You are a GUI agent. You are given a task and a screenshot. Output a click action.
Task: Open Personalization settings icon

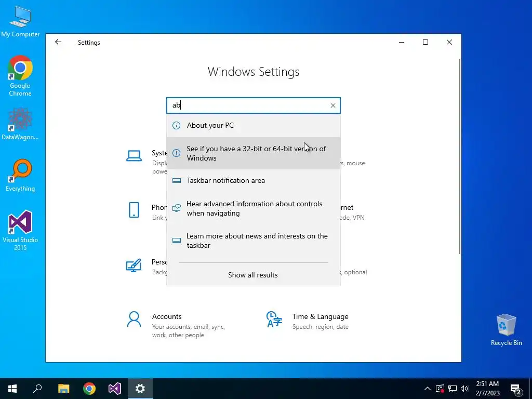tap(134, 265)
